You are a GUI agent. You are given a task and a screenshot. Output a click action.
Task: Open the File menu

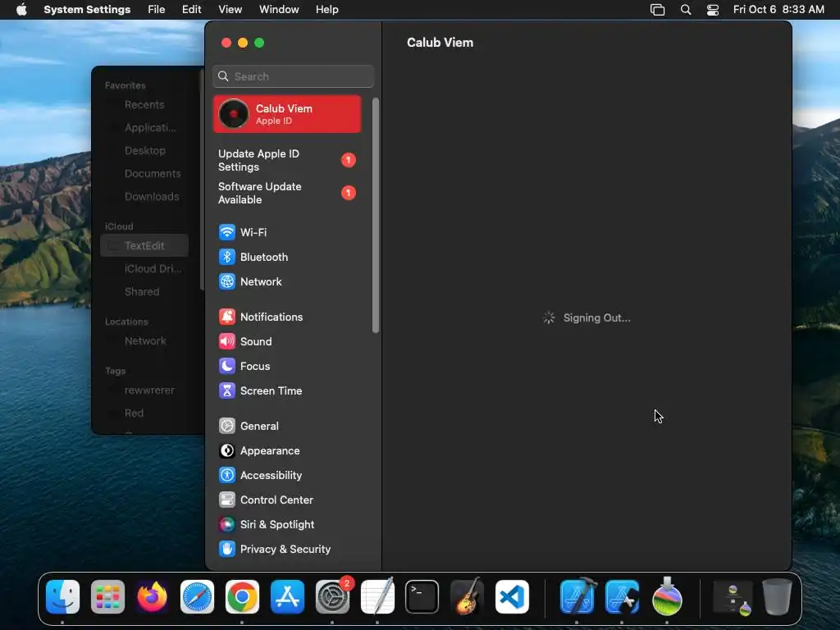(157, 10)
